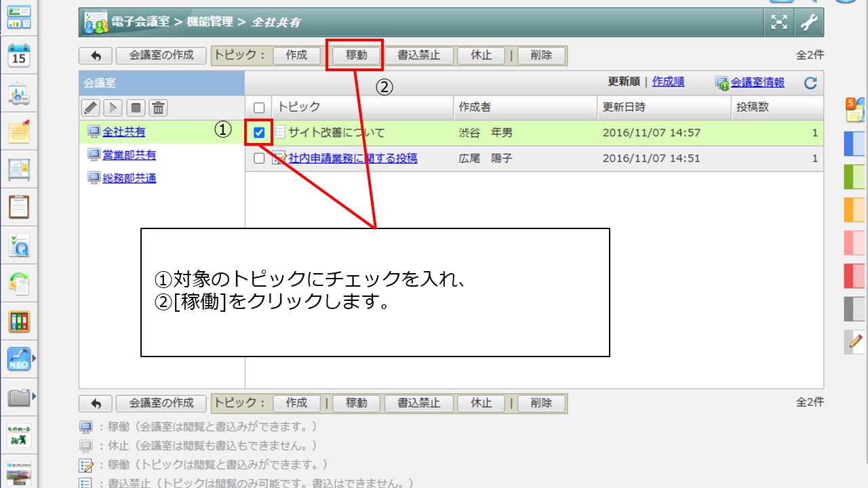The image size is (868, 488).
Task: Select the red sticky note color
Action: click(x=855, y=276)
